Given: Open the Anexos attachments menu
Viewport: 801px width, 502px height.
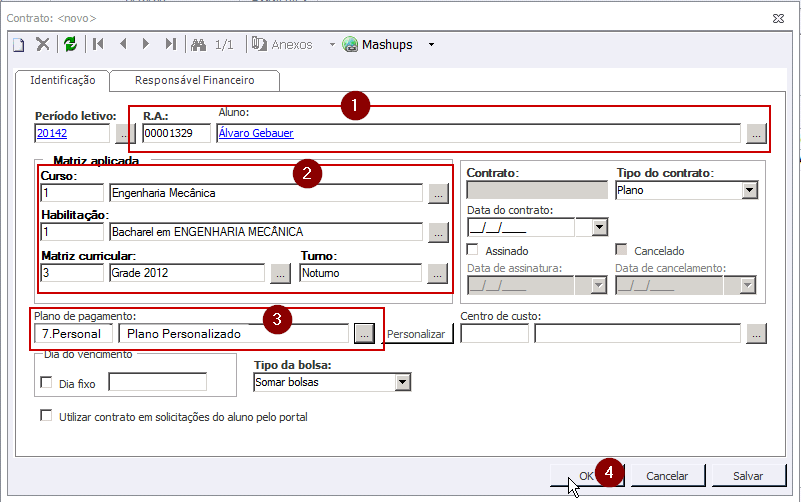Looking at the screenshot, I should pyautogui.click(x=284, y=44).
